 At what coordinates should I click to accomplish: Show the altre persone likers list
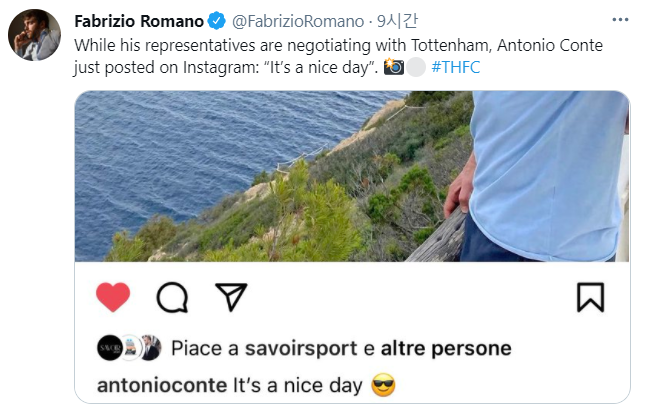(446, 349)
